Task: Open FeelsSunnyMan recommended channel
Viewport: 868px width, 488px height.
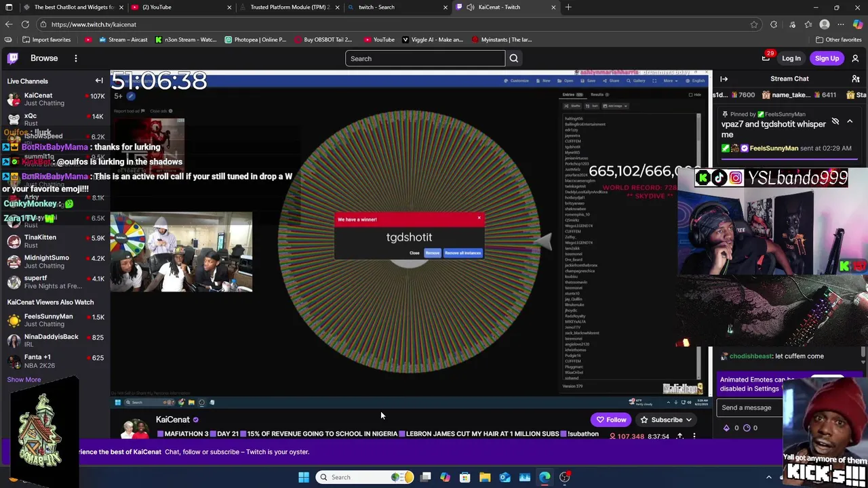Action: tap(55, 320)
